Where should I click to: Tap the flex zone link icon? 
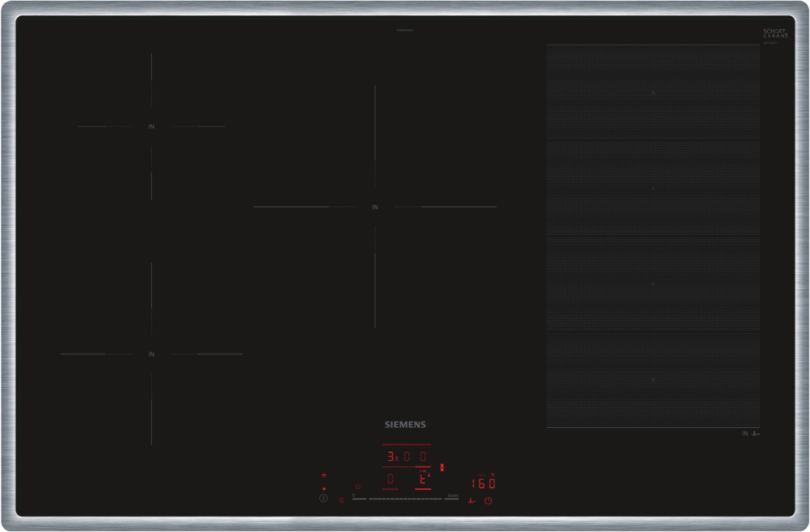tap(442, 467)
